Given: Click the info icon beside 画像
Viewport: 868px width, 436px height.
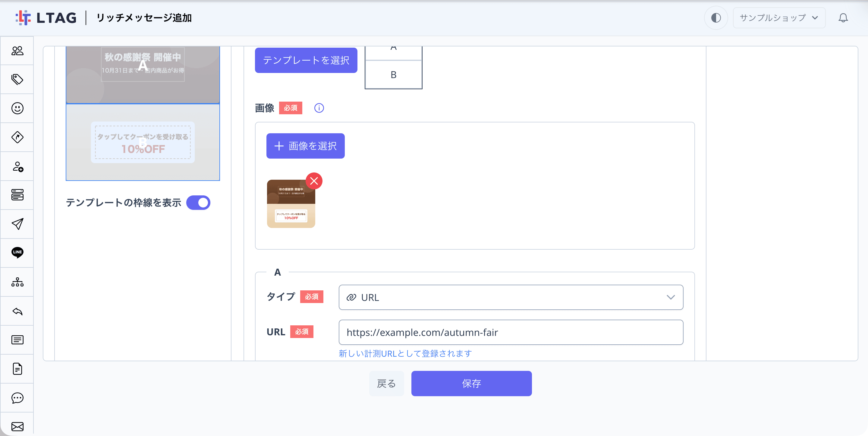Looking at the screenshot, I should (319, 108).
